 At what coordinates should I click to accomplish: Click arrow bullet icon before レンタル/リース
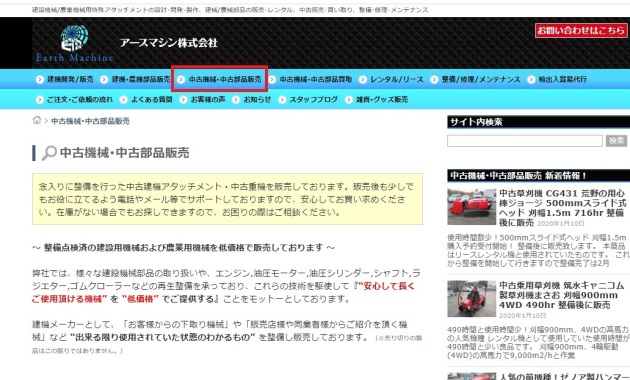pyautogui.click(x=362, y=80)
